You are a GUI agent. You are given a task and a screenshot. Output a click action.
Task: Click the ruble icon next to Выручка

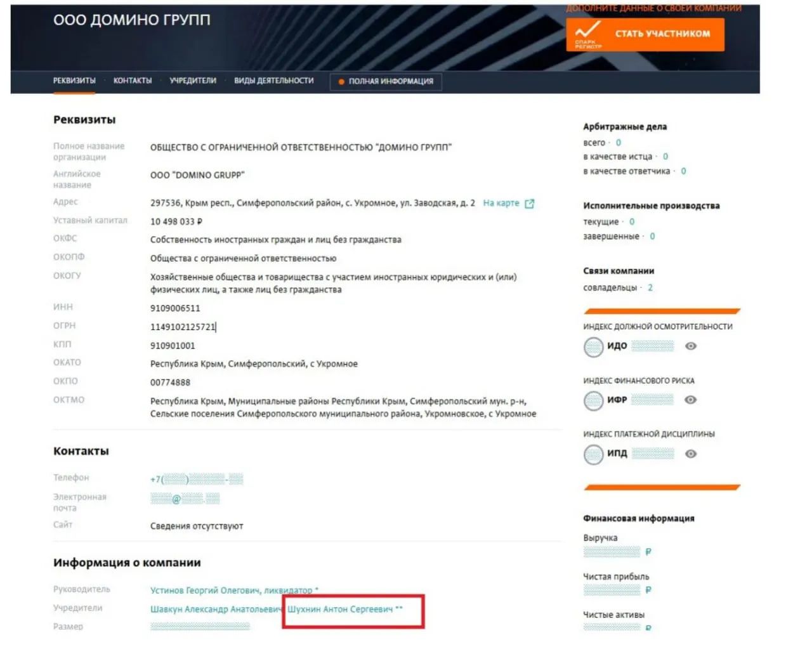pos(647,552)
